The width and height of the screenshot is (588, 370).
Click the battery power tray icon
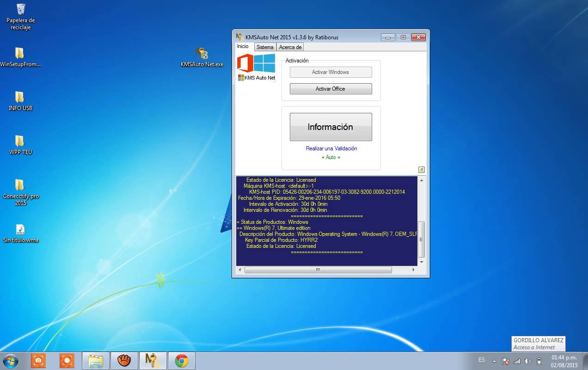point(539,361)
